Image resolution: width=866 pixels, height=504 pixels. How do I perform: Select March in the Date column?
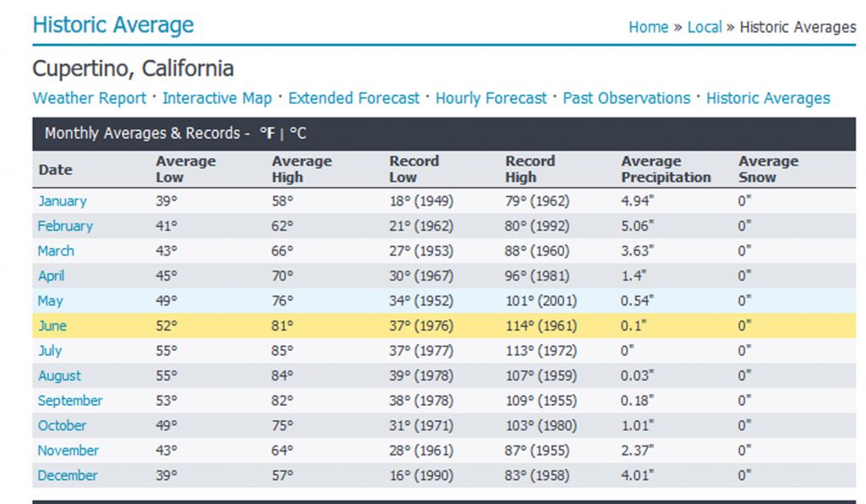click(56, 251)
